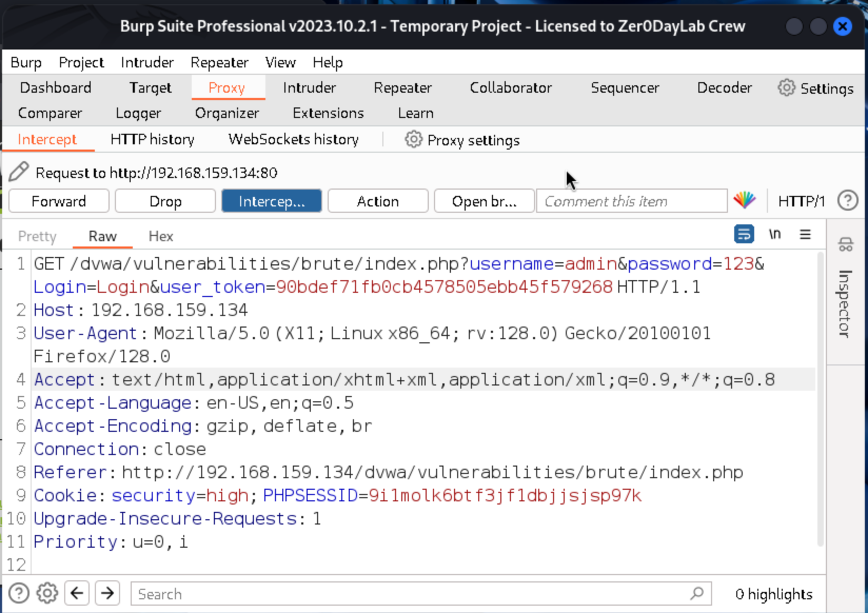Switch to the Intruder main tab
868x613 pixels.
click(x=309, y=87)
